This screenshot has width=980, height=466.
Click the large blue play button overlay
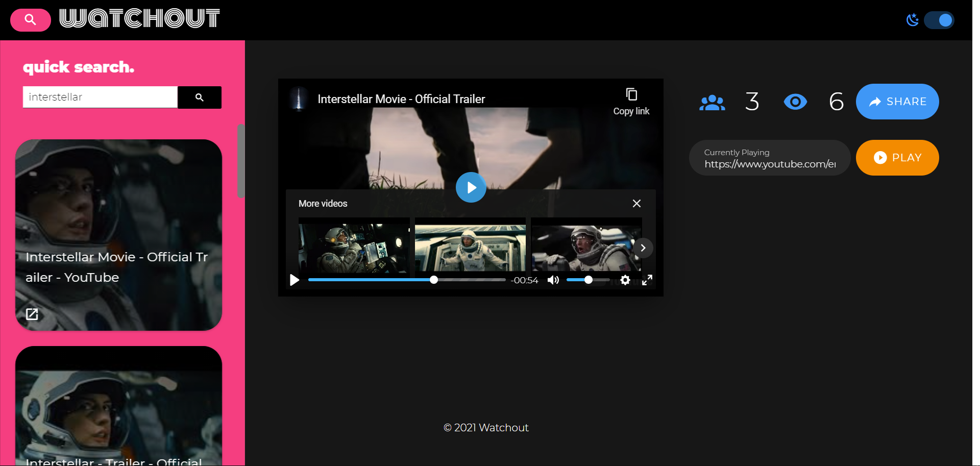point(471,187)
